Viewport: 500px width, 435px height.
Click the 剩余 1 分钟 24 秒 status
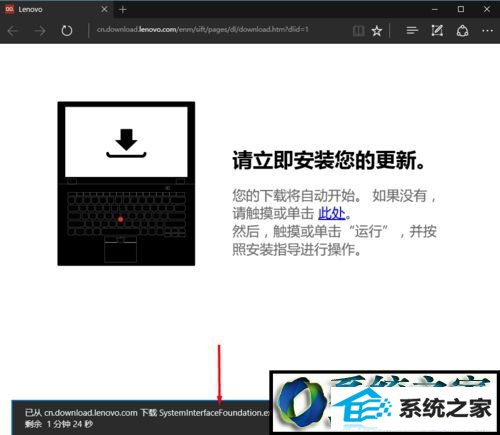(59, 424)
